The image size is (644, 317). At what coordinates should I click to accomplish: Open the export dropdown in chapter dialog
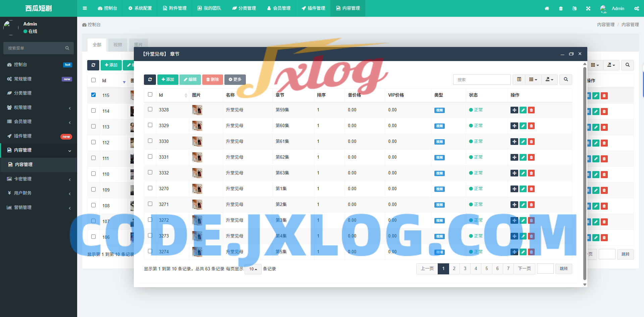click(549, 80)
